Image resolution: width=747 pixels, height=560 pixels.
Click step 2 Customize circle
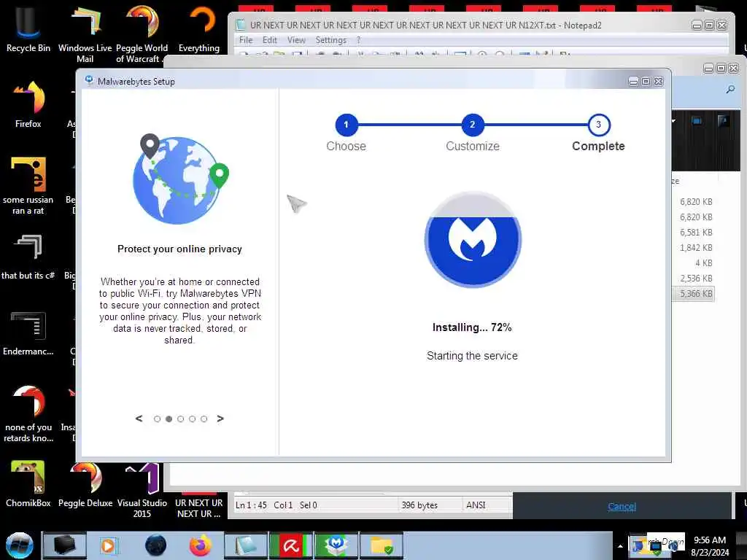click(473, 125)
